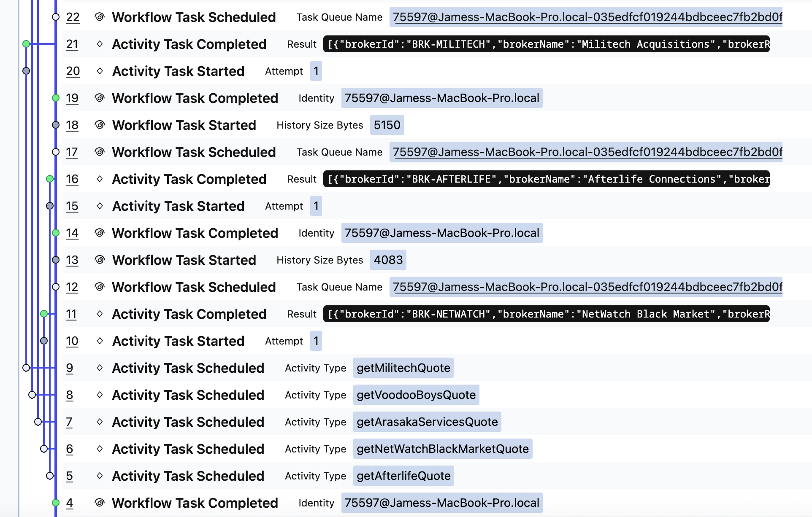Click task queue name link on event 12

tap(587, 287)
